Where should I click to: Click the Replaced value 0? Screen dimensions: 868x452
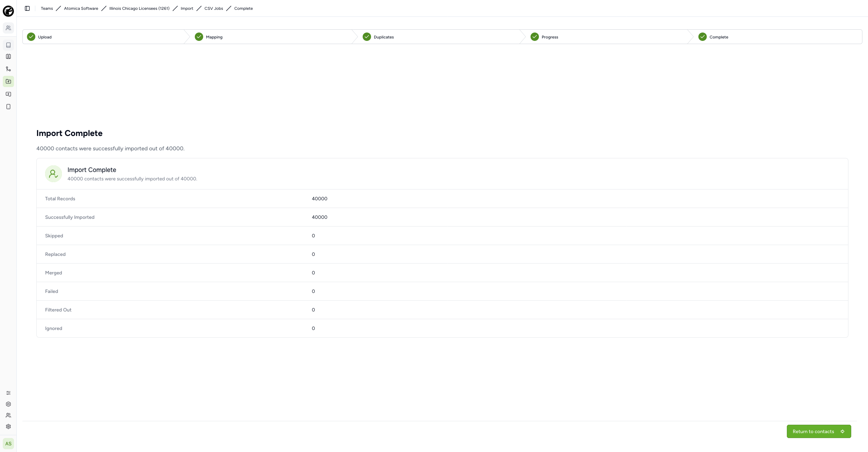click(x=313, y=254)
